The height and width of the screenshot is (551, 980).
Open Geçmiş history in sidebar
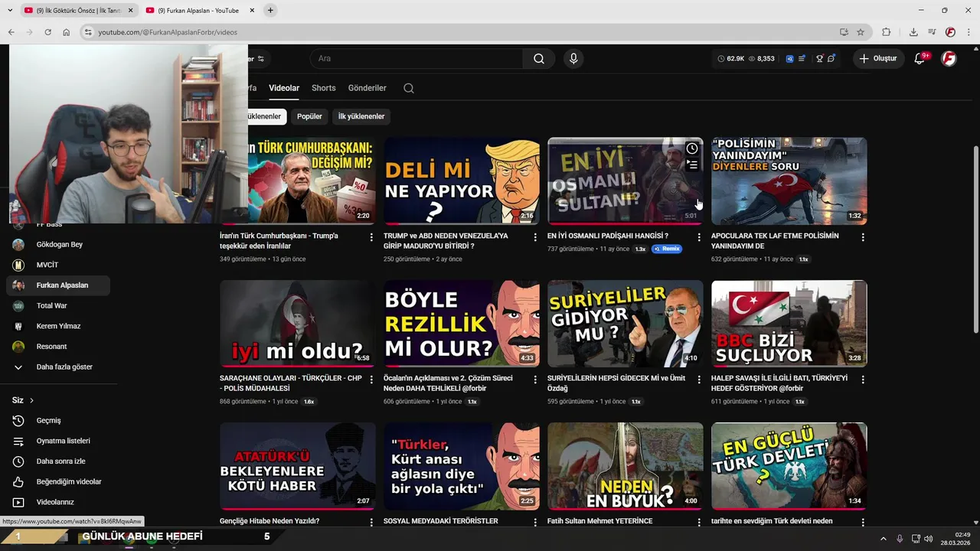click(58, 421)
